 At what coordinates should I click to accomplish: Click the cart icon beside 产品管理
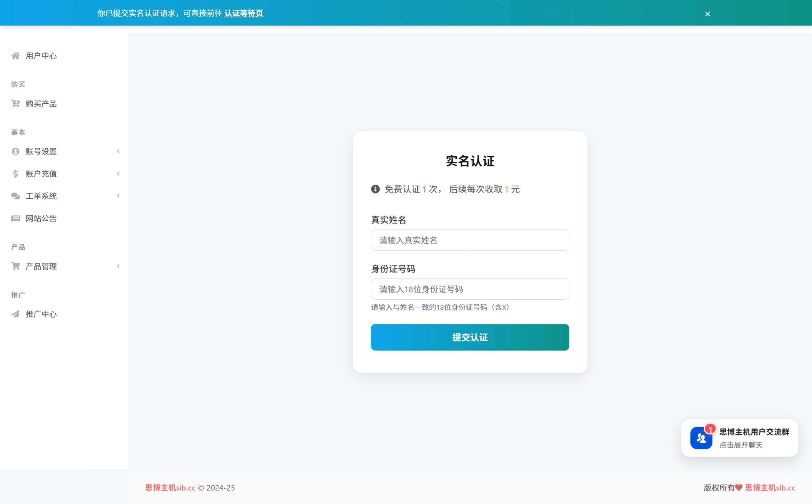click(15, 266)
